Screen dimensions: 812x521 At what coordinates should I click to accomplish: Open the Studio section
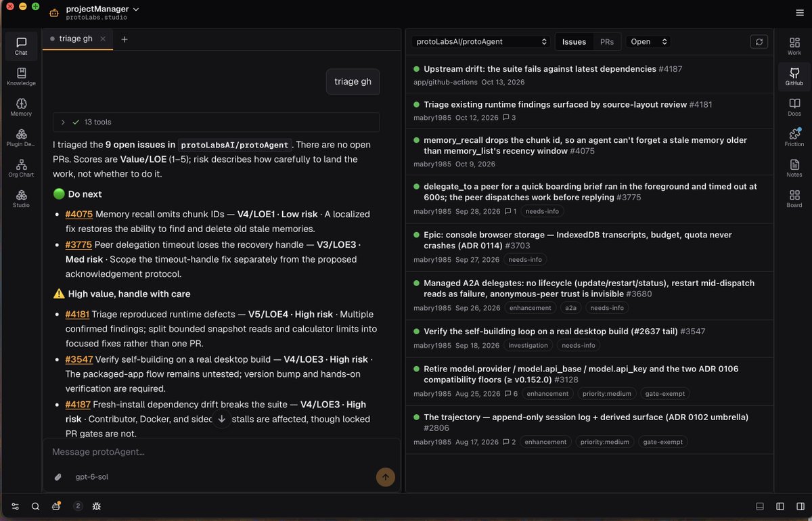21,198
